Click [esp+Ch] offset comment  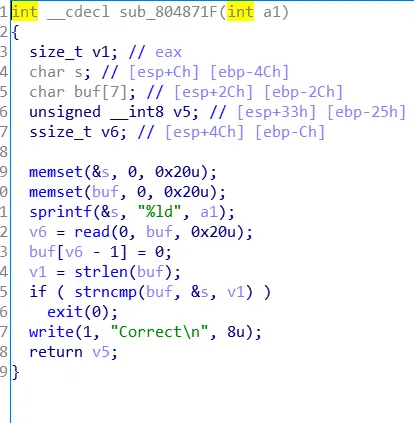[x=164, y=72]
